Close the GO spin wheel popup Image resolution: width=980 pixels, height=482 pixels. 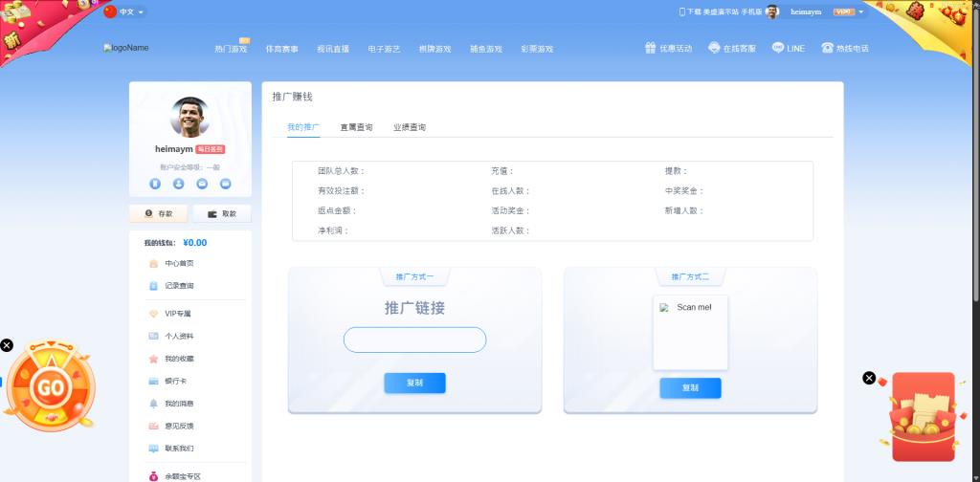click(x=7, y=345)
